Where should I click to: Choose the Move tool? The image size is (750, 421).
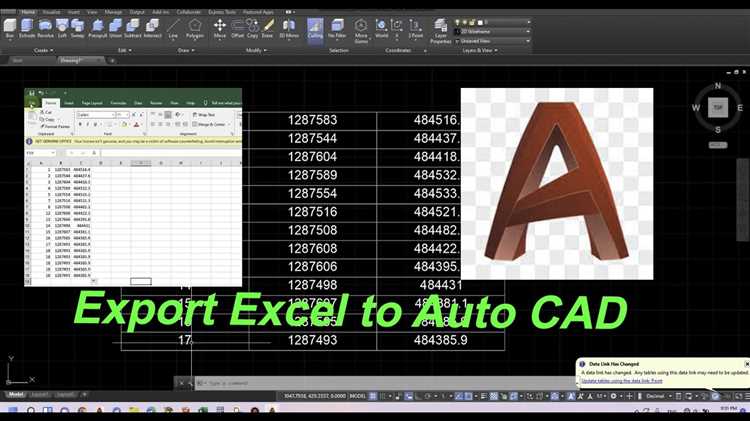click(220, 28)
